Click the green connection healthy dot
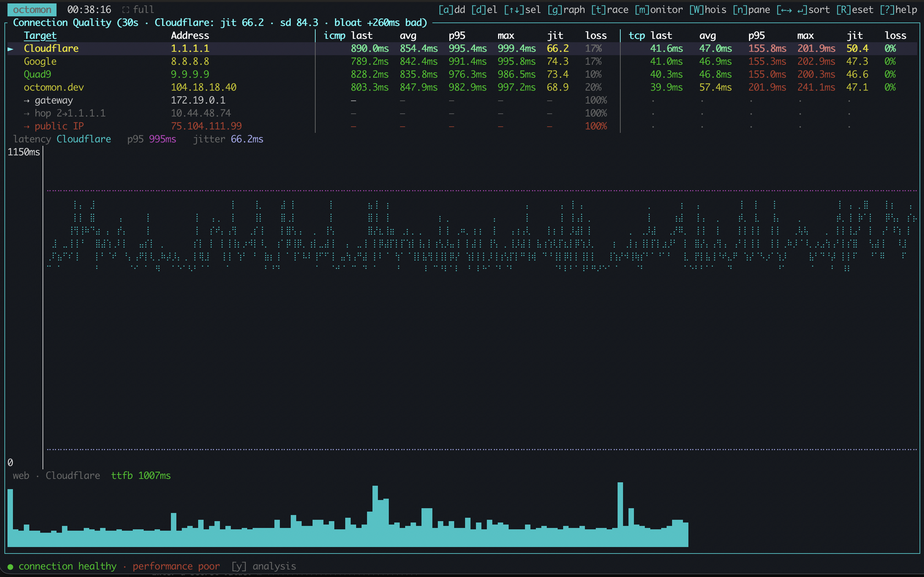The image size is (924, 577). (10, 567)
